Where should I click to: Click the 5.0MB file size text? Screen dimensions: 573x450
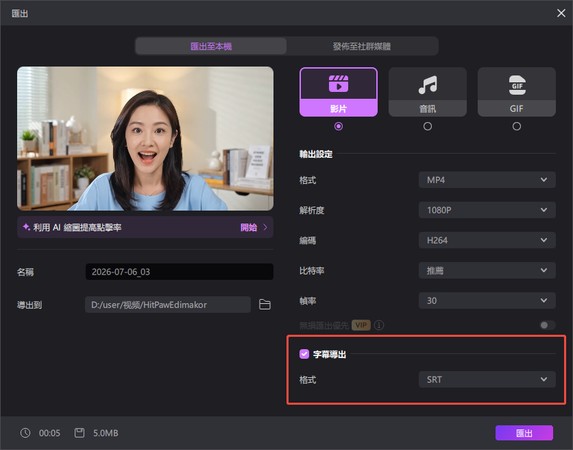(x=106, y=433)
